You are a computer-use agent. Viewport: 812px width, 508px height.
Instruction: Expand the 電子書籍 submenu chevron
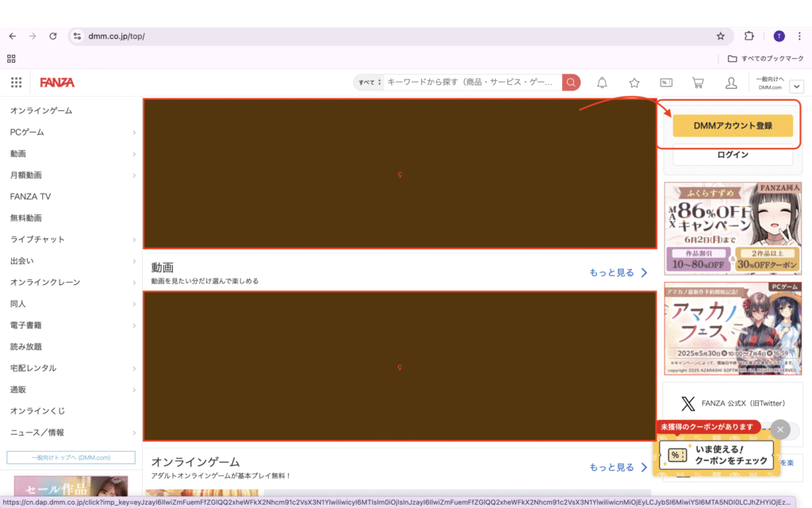point(134,325)
